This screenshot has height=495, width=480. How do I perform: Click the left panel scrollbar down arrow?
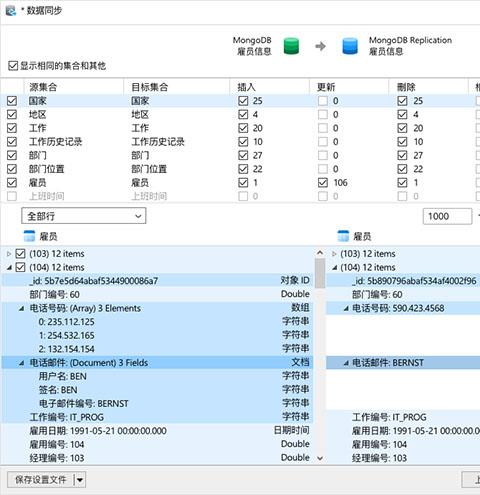pos(320,458)
